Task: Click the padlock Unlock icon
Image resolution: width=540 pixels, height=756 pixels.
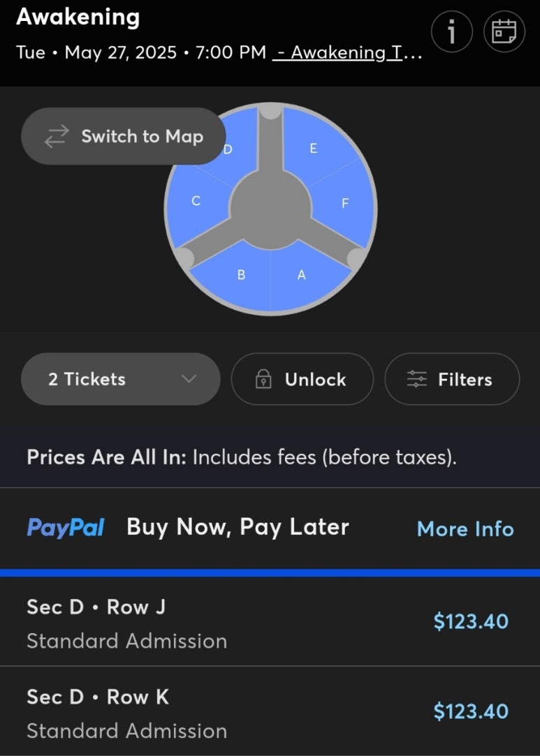Action: [263, 379]
